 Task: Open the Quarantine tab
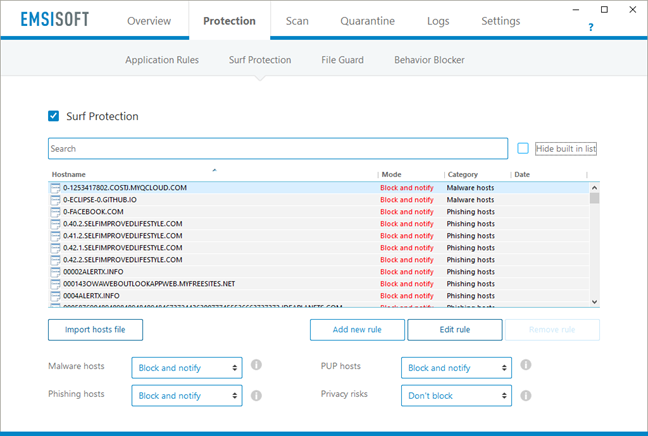pyautogui.click(x=367, y=21)
